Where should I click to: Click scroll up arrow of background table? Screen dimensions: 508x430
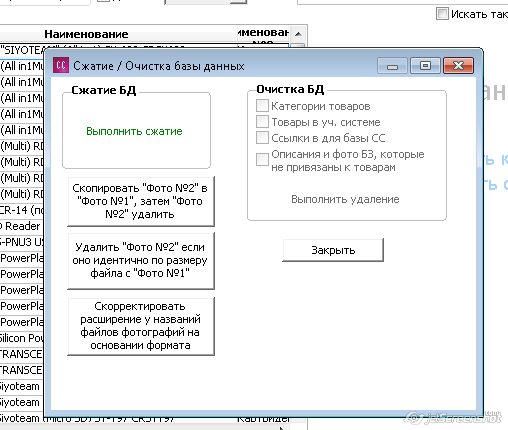[x=298, y=34]
